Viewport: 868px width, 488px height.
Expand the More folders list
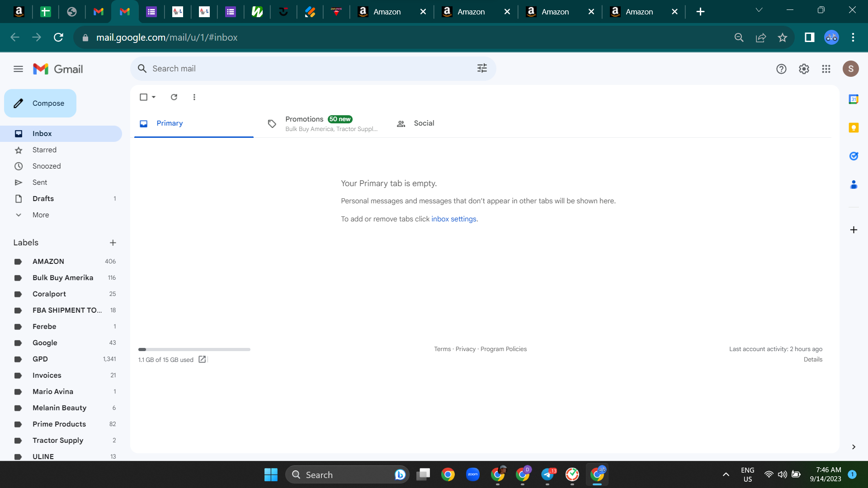click(x=61, y=215)
